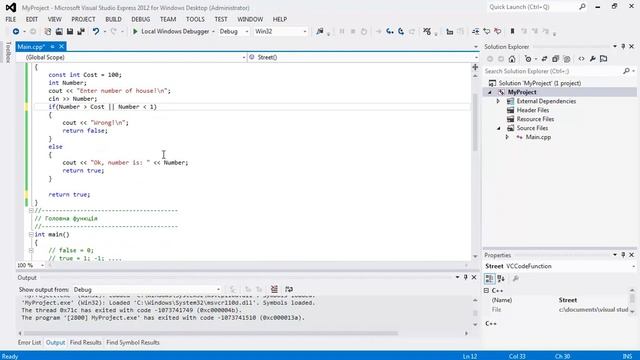Click Solution Explorer Preview Selected Items icon
The image size is (640, 360).
(x=604, y=59)
